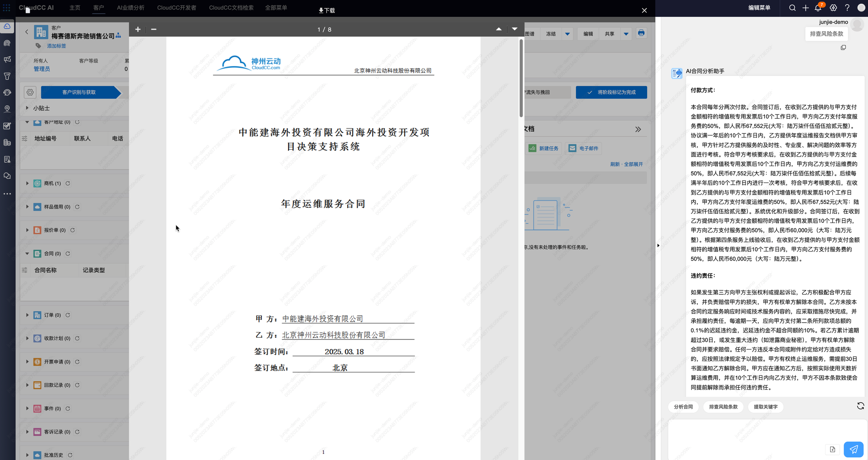
Task: Expand the 小贴士 section
Action: click(27, 108)
